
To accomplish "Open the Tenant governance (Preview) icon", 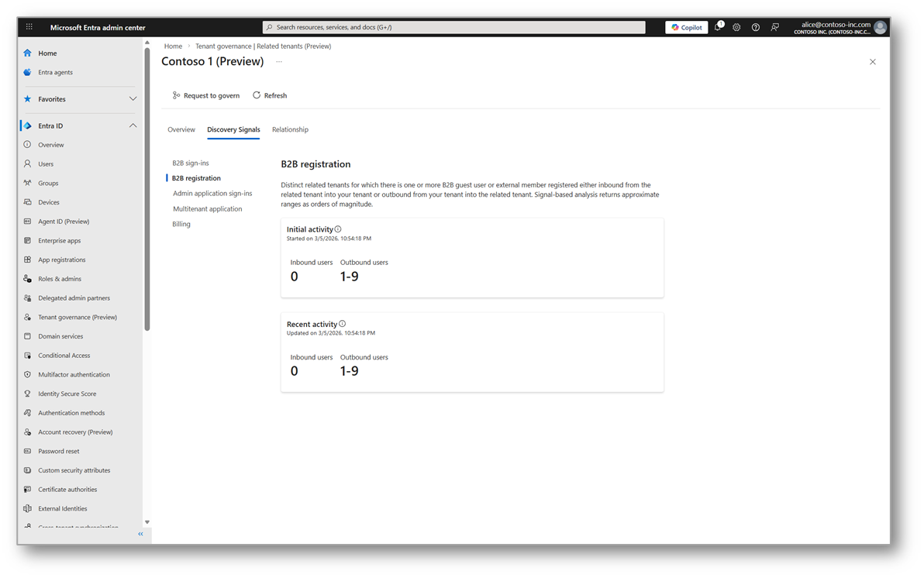I will point(27,317).
